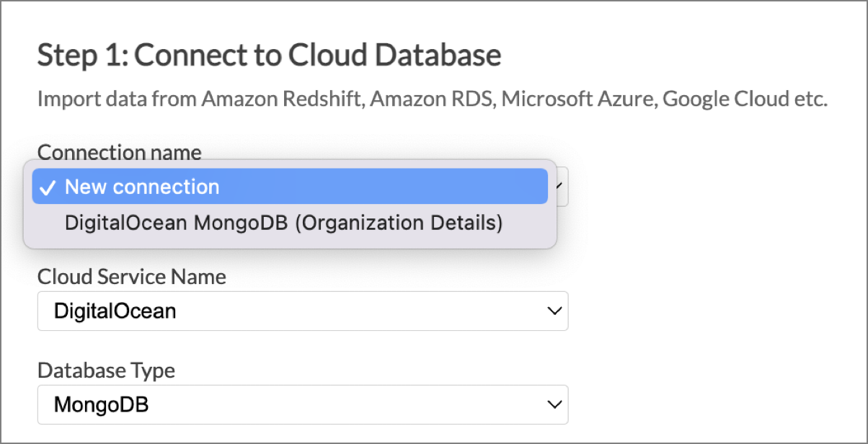This screenshot has width=868, height=444.
Task: Click the Cloud Service Name label
Action: tap(131, 277)
